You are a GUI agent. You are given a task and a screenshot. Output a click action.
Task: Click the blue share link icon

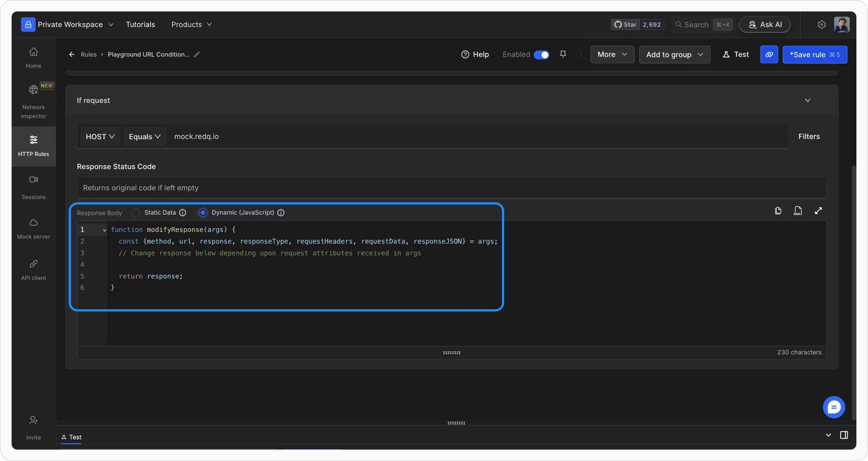769,55
